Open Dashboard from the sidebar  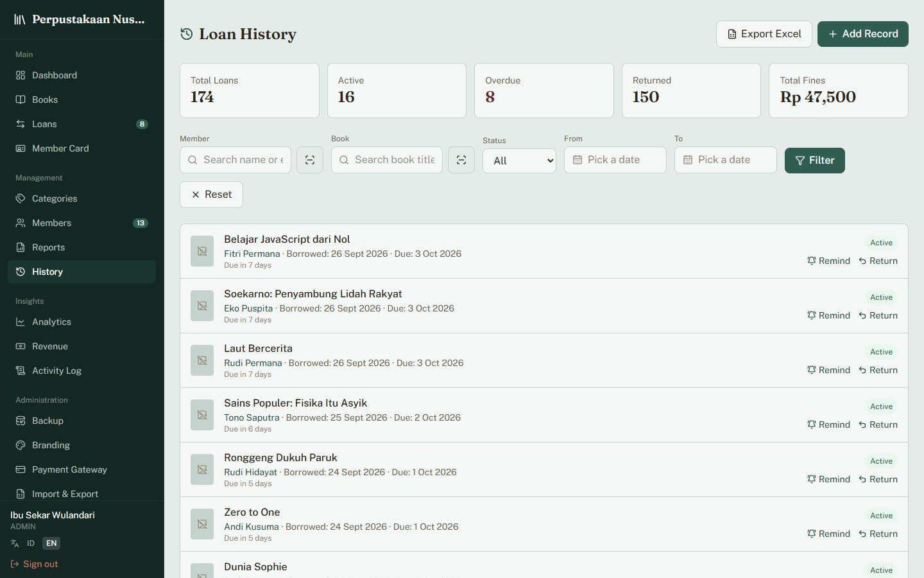click(x=81, y=75)
